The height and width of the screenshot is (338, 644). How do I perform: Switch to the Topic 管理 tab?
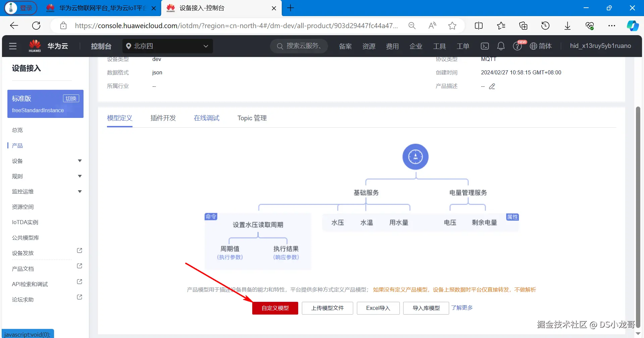(252, 118)
